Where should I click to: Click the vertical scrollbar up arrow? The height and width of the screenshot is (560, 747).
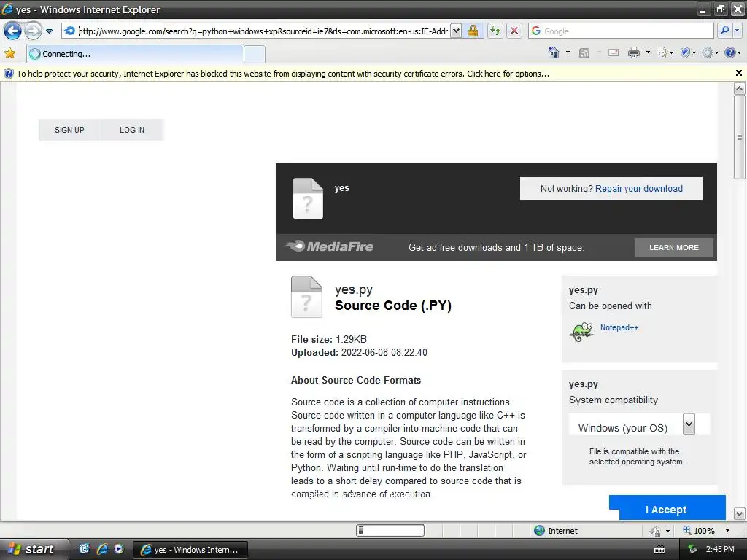tap(740, 88)
